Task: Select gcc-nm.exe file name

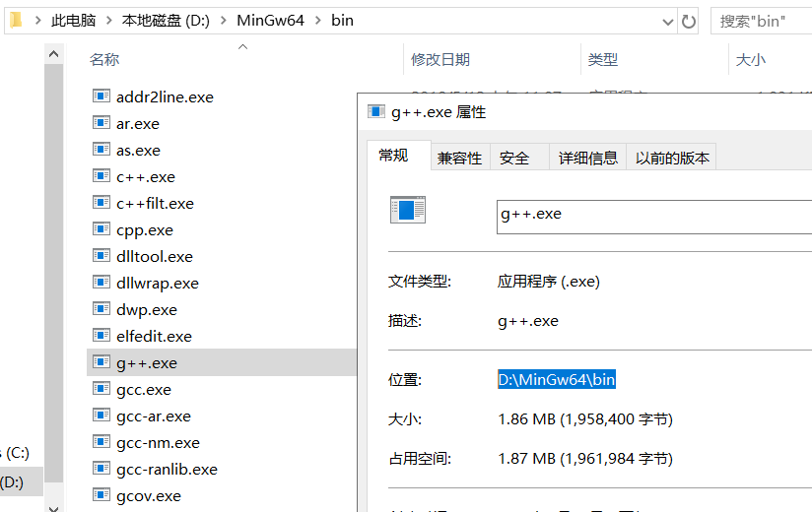Action: (x=158, y=443)
